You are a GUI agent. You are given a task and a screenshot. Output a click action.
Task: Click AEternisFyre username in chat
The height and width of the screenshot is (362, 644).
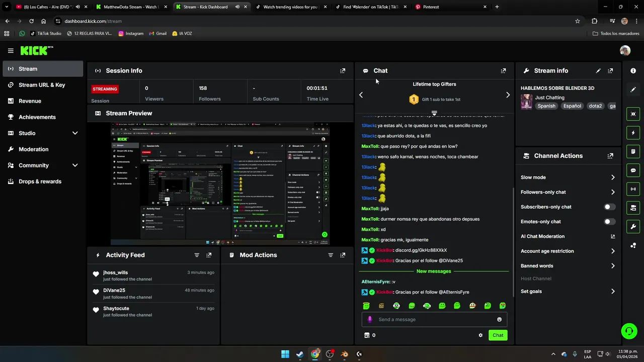375,282
